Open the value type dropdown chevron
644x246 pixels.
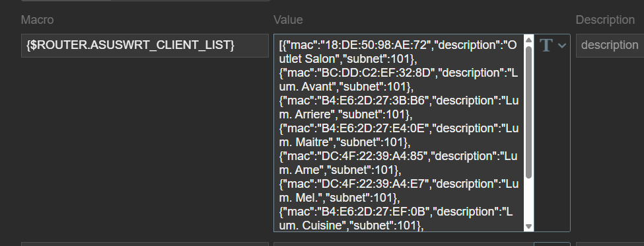[562, 46]
